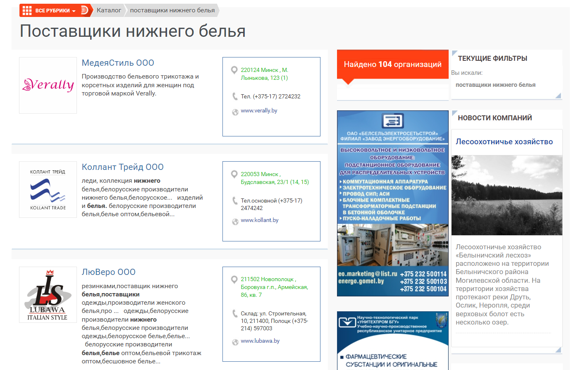Open the Kollant Trade logo thumbnail
Viewport: 588px width, 370px height.
point(48,189)
